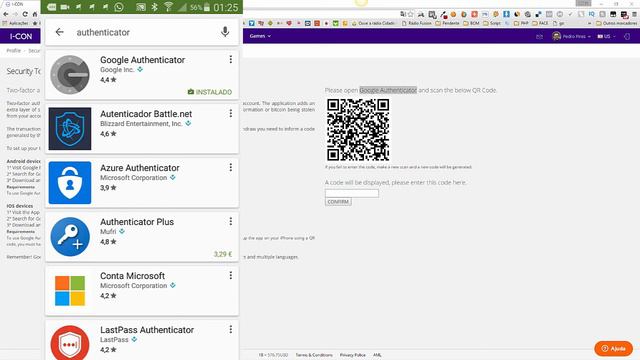Click the highlighted 'Google Authenticator' text on page

(388, 90)
